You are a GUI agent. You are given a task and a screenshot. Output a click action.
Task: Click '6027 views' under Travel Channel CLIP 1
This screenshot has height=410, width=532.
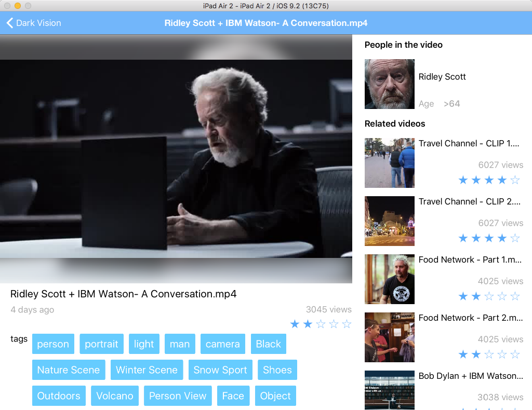[x=501, y=165]
